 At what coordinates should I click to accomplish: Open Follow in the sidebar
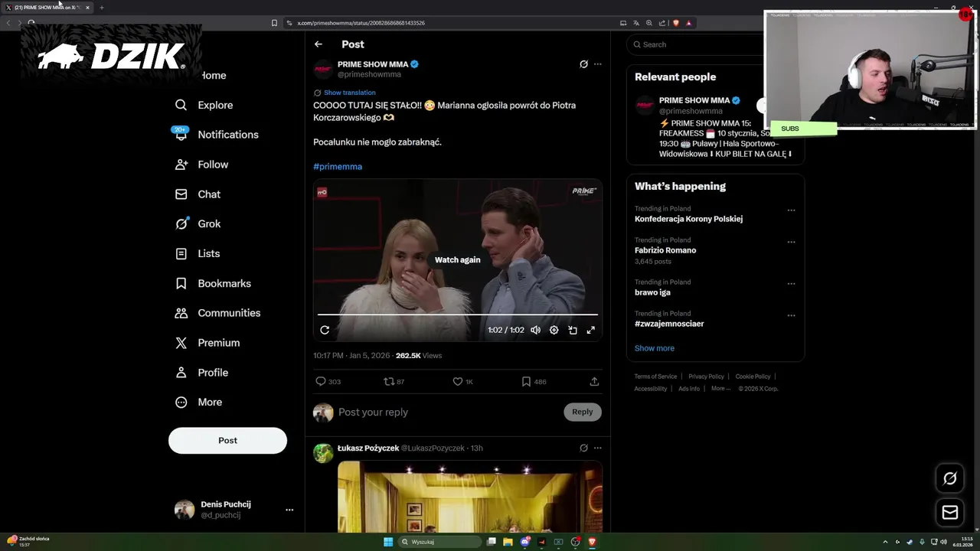[201, 165]
